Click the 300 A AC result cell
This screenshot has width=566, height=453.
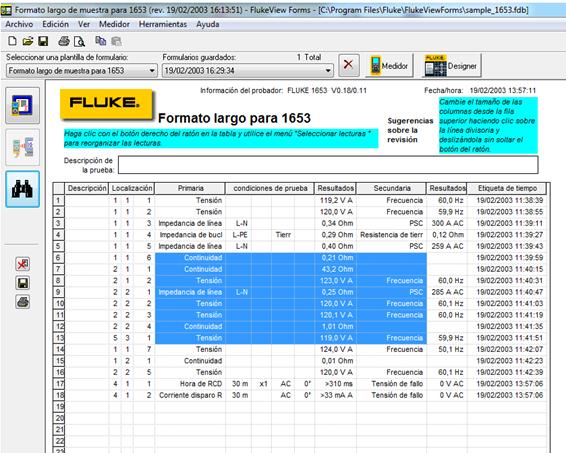click(x=447, y=223)
